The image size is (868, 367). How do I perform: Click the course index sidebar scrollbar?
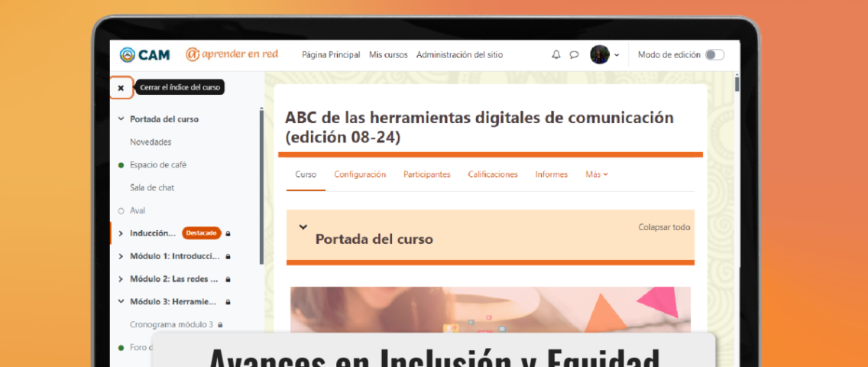[x=262, y=186]
